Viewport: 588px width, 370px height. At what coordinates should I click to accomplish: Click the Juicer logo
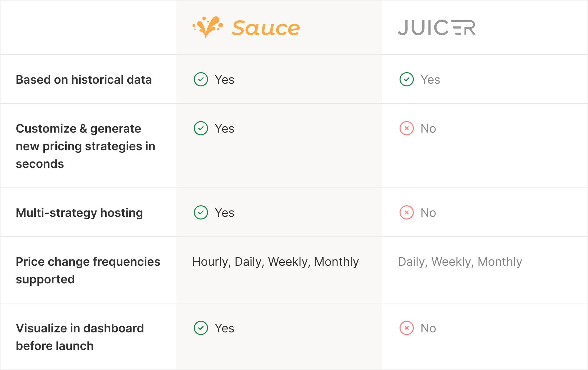click(436, 28)
